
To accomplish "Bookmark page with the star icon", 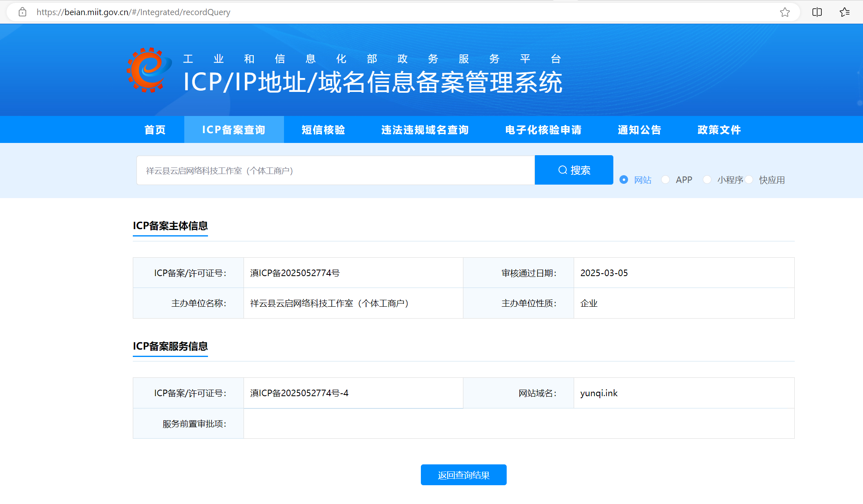I will click(785, 12).
